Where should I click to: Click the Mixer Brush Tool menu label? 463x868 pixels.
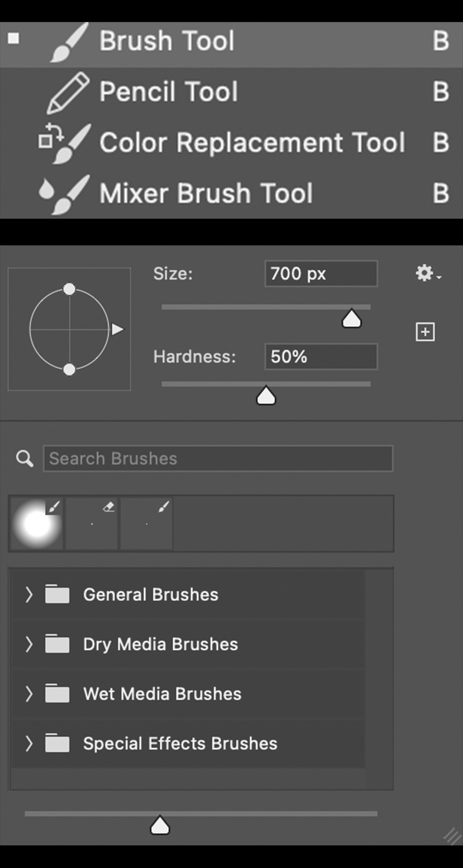(206, 194)
